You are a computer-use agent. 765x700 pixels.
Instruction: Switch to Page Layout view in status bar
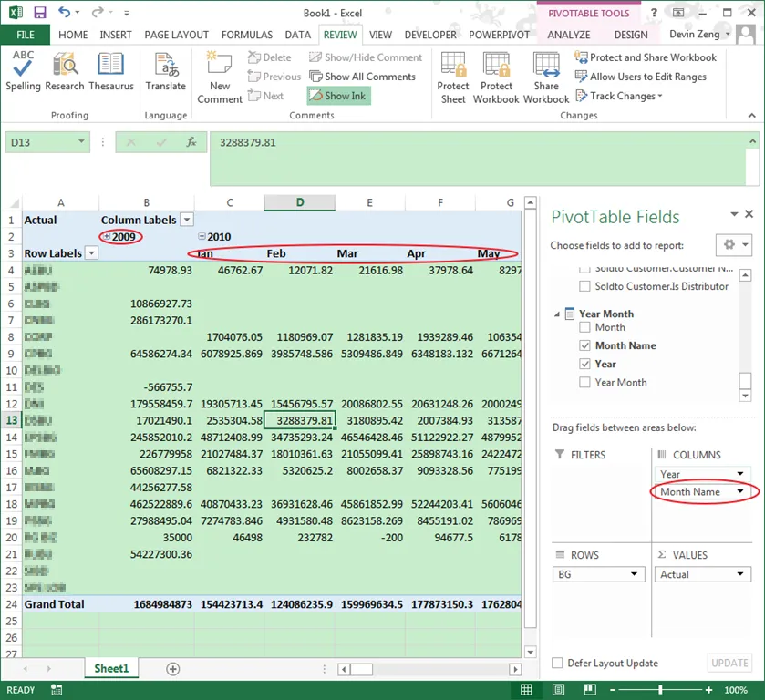559,690
